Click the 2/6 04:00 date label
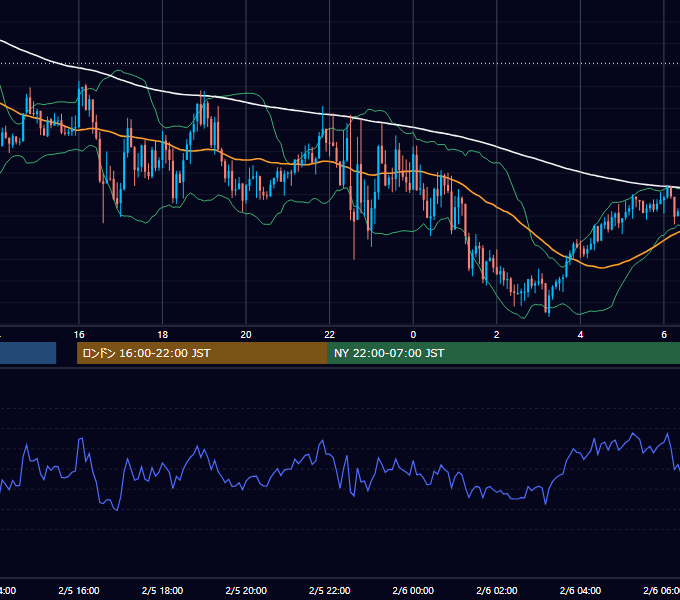This screenshot has height=600, width=680. tap(580, 590)
